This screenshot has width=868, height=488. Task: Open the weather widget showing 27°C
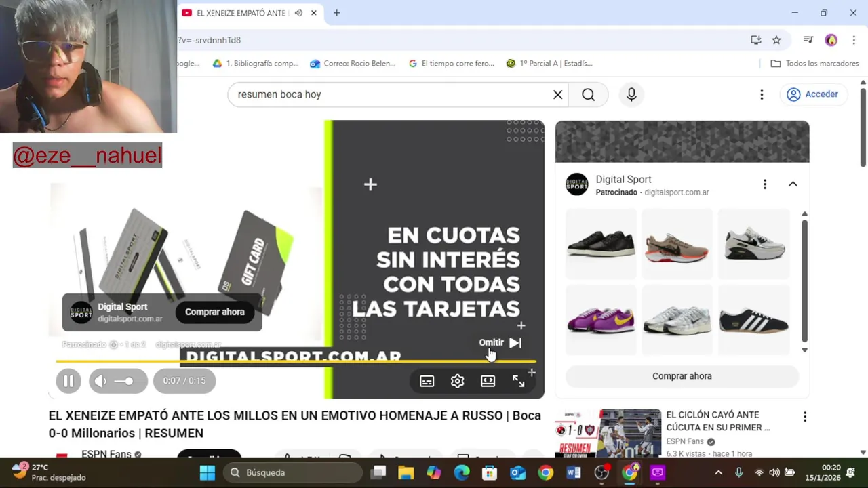[x=49, y=472]
